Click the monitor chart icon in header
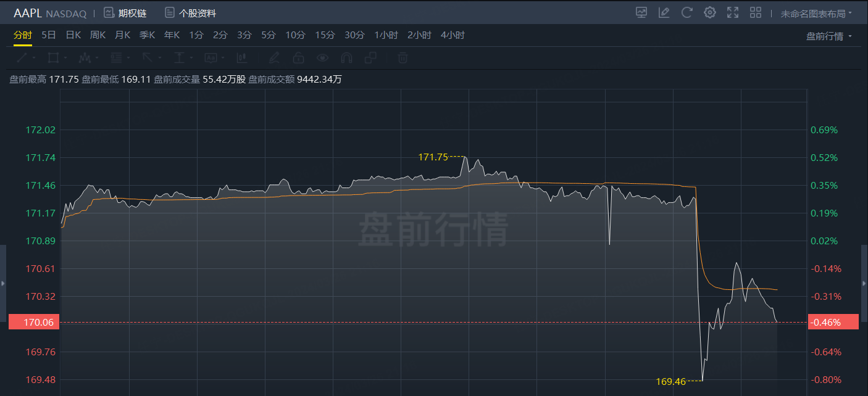The height and width of the screenshot is (396, 868). tap(641, 12)
